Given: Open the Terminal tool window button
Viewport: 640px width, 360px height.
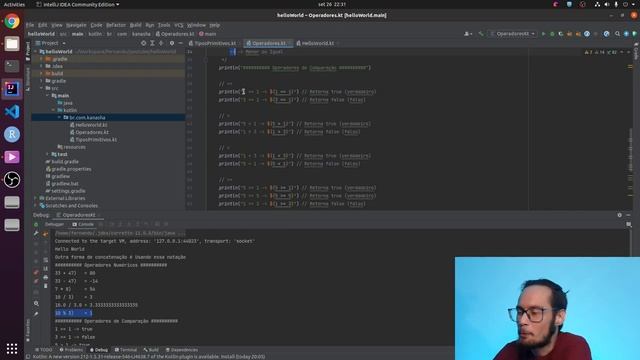Looking at the screenshot, I should (126, 350).
